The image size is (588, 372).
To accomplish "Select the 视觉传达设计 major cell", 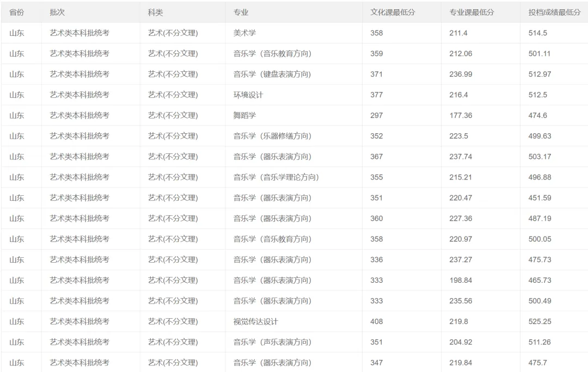I will [x=256, y=321].
